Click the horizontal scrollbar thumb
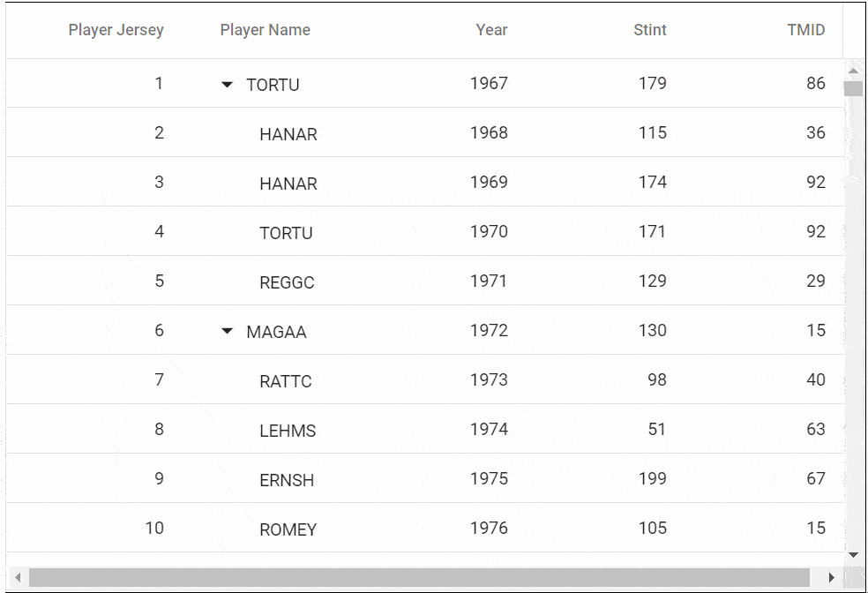Screen dimensions: 868x593 pyautogui.click(x=419, y=577)
